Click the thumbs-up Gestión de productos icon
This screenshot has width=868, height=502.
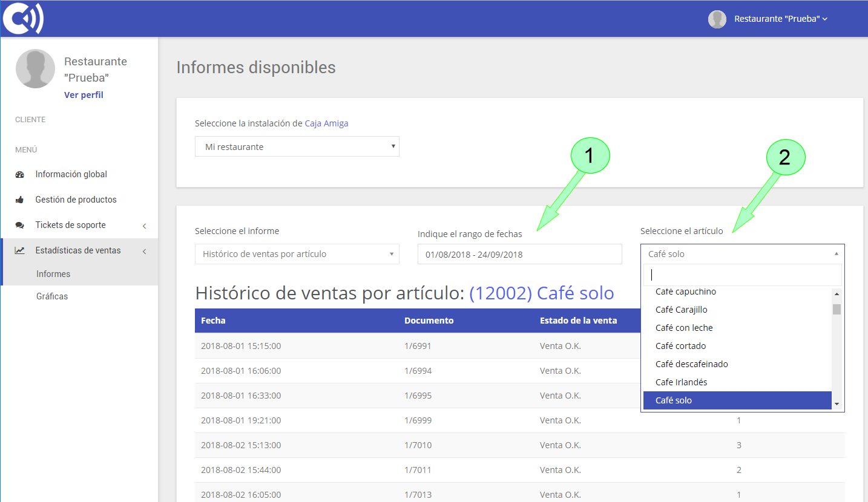[19, 199]
